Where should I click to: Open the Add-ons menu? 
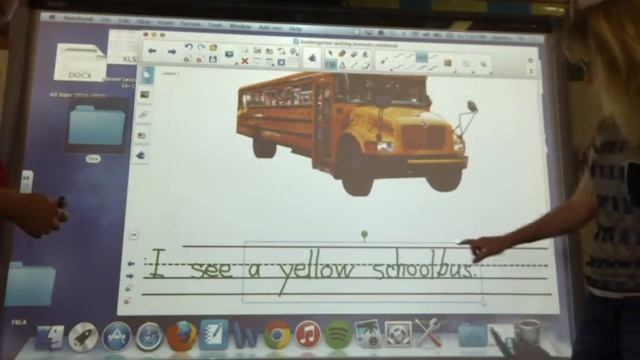(x=270, y=27)
